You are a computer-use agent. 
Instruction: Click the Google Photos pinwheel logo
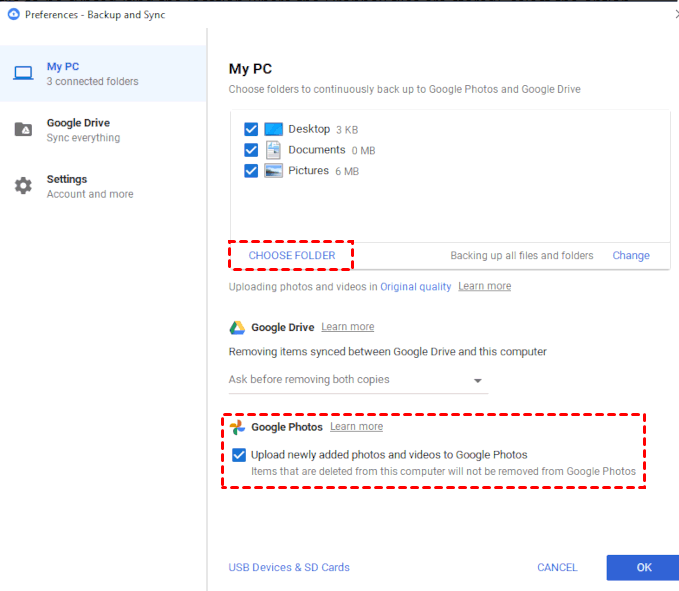[237, 427]
